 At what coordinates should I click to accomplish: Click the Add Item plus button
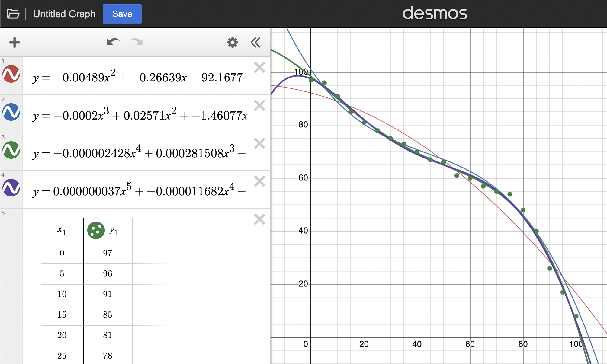click(14, 43)
